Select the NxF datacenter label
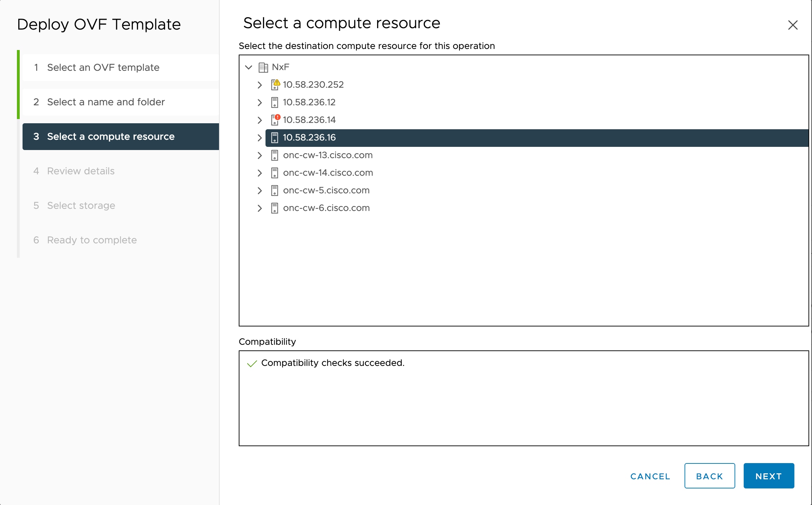 281,67
